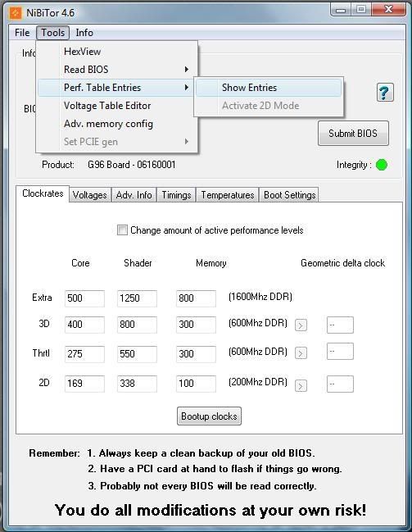
Task: Click the arrow button beside Thrtl memory DDR
Action: pos(301,353)
